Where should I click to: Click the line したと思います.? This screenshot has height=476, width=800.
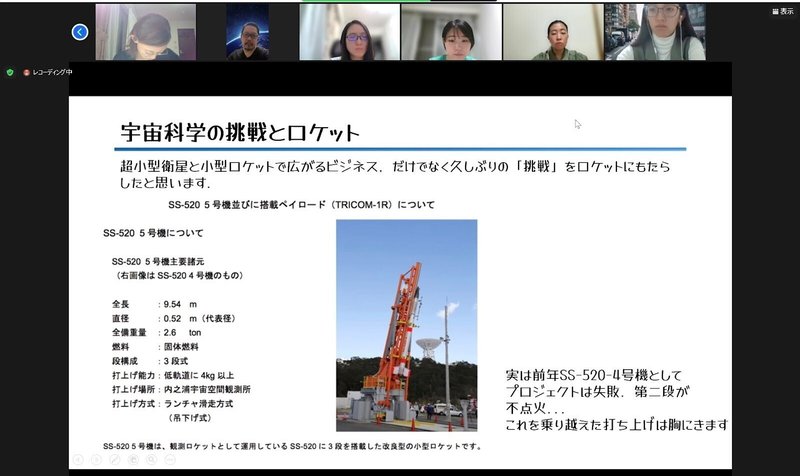[165, 183]
